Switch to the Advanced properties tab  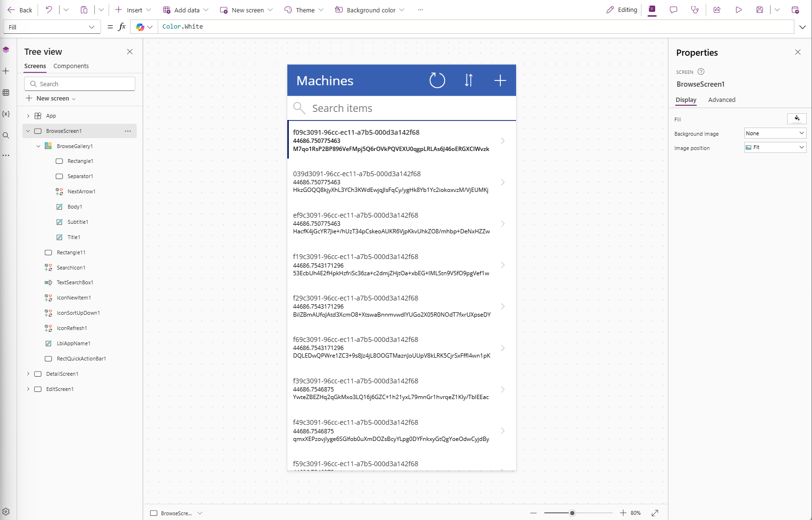click(721, 100)
